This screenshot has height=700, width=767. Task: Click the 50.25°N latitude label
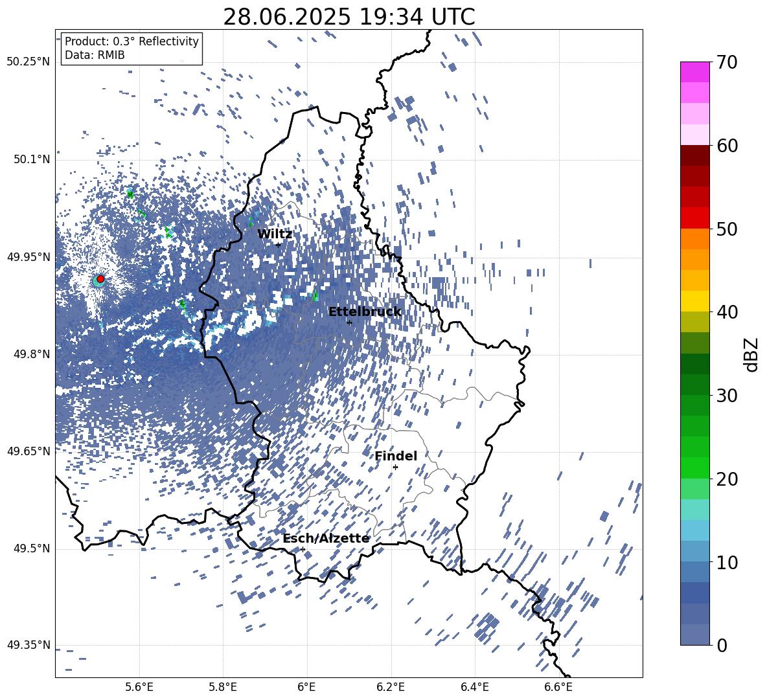29,62
